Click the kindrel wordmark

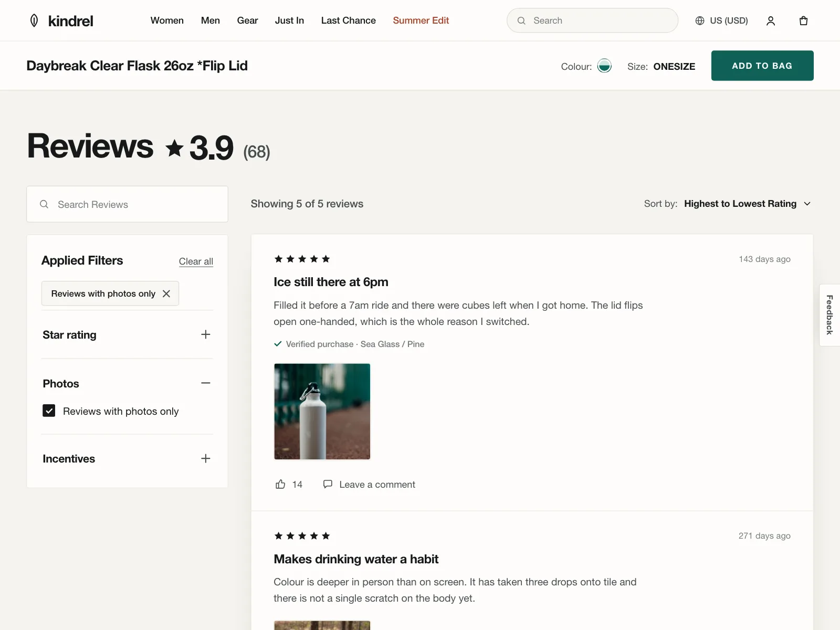pyautogui.click(x=70, y=21)
